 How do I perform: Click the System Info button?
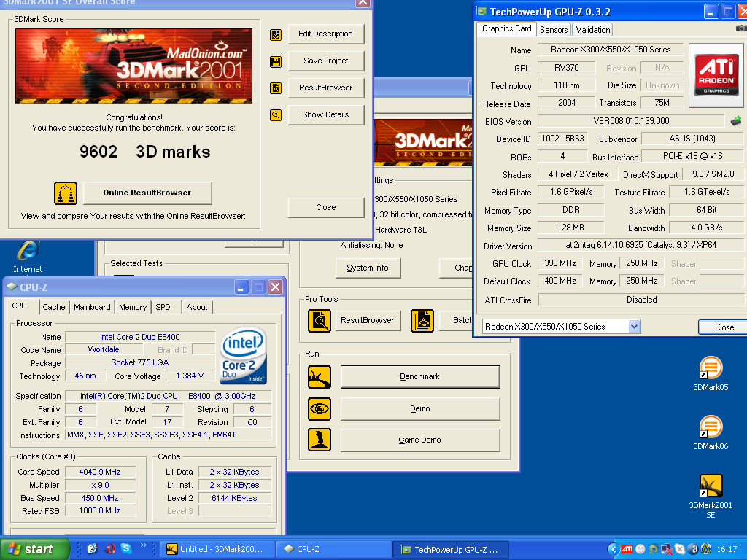click(x=368, y=268)
